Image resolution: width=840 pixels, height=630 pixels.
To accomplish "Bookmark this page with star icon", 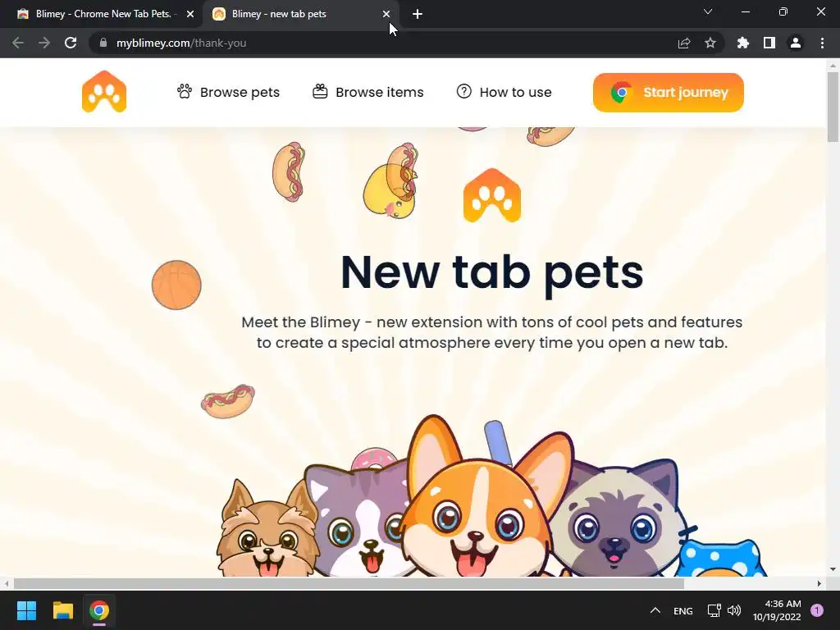I will [710, 43].
